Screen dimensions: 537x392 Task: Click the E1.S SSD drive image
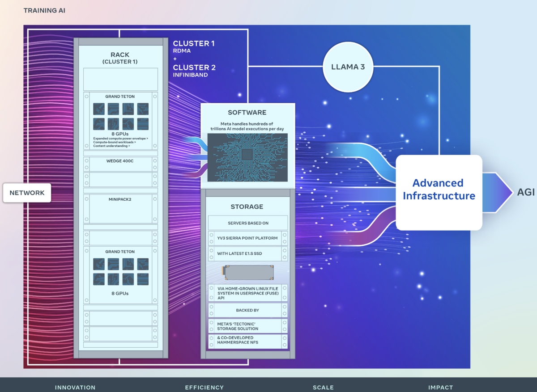pos(247,272)
